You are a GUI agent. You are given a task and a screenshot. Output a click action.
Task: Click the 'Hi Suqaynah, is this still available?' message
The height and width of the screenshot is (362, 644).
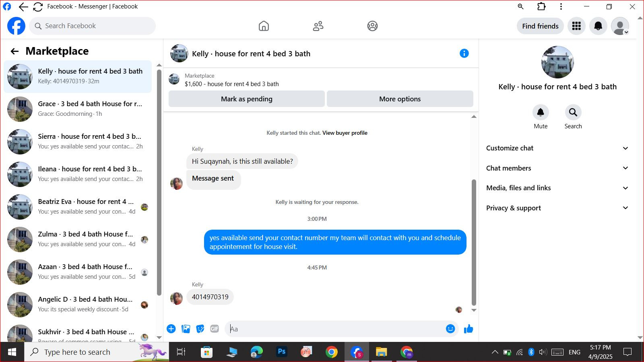[x=242, y=161]
